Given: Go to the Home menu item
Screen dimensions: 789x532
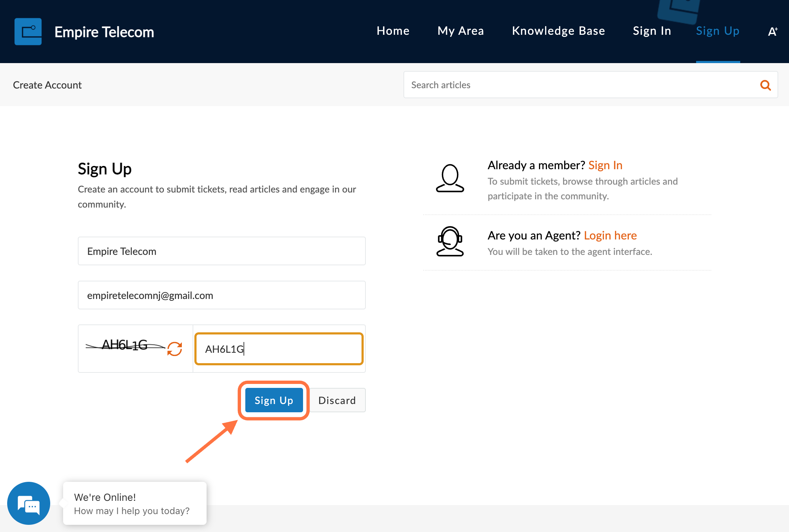Looking at the screenshot, I should pyautogui.click(x=393, y=31).
